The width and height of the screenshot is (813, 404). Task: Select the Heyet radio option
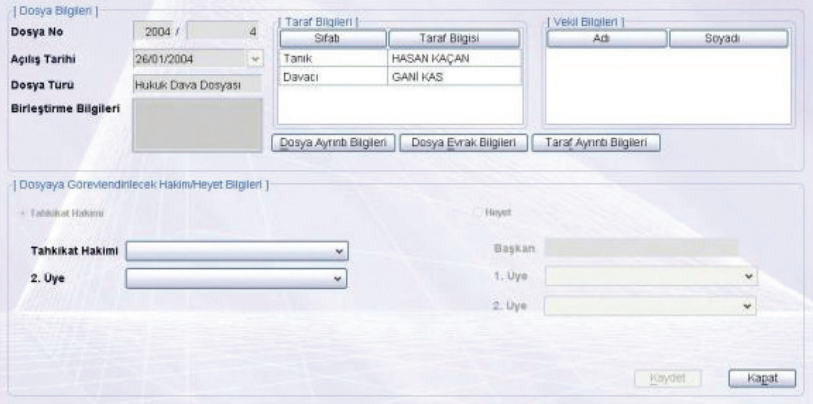(x=477, y=212)
